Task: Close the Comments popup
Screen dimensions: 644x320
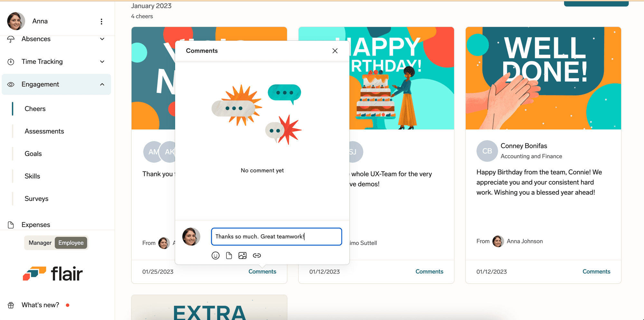Action: [x=335, y=51]
